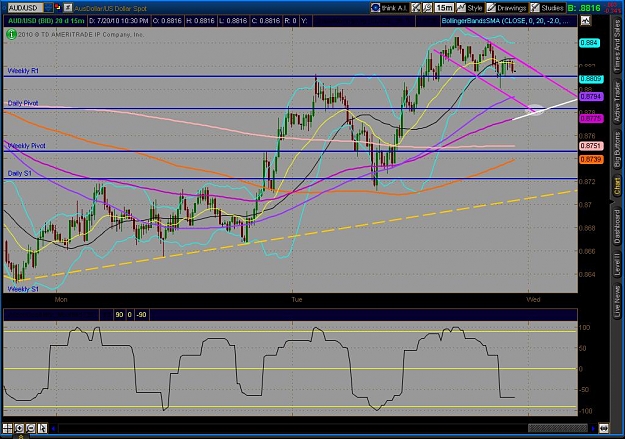Click the scroll left arrow of time axis
This screenshot has height=439, width=625.
click(x=53, y=429)
